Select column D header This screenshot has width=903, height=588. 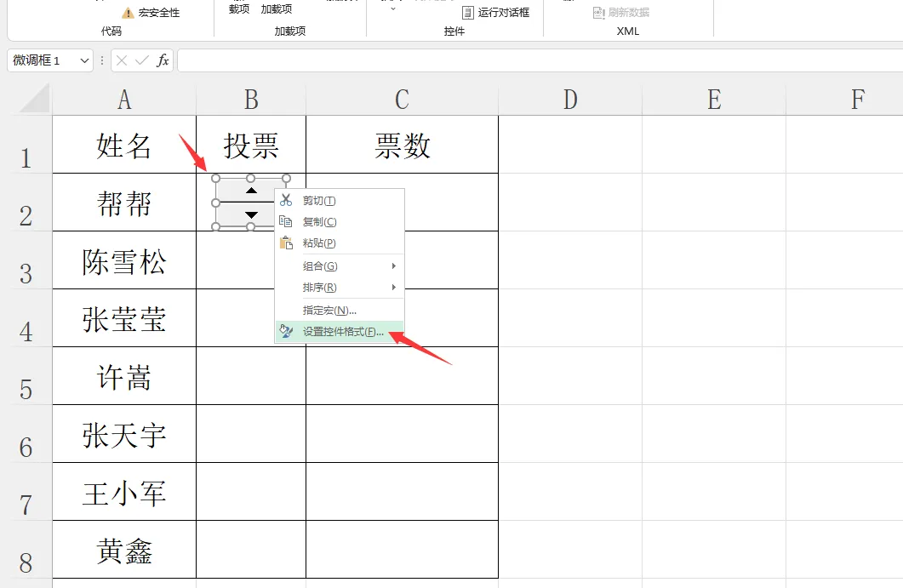point(570,100)
